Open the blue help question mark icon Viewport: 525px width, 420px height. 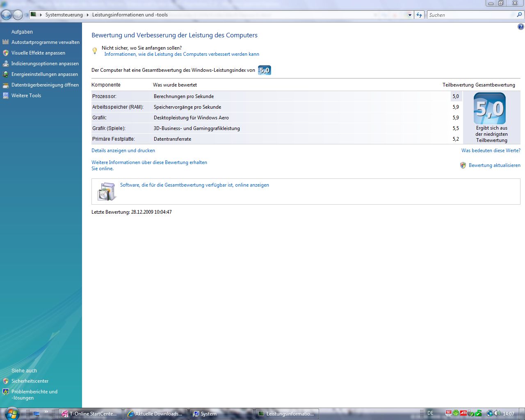pyautogui.click(x=520, y=27)
